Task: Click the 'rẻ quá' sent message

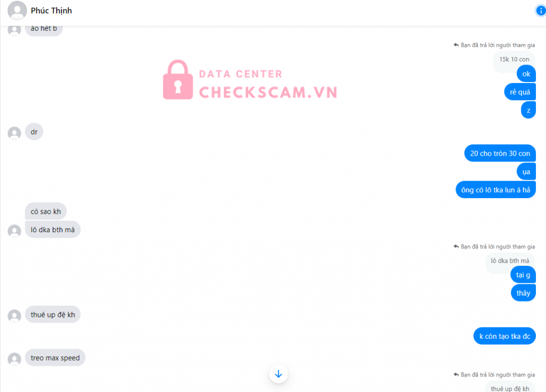Action: (520, 92)
